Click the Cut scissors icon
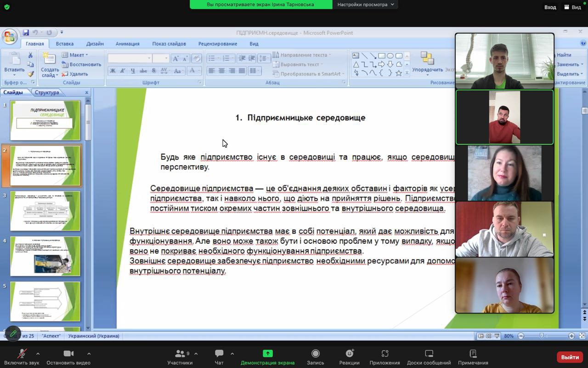This screenshot has height=368, width=588. tap(30, 55)
